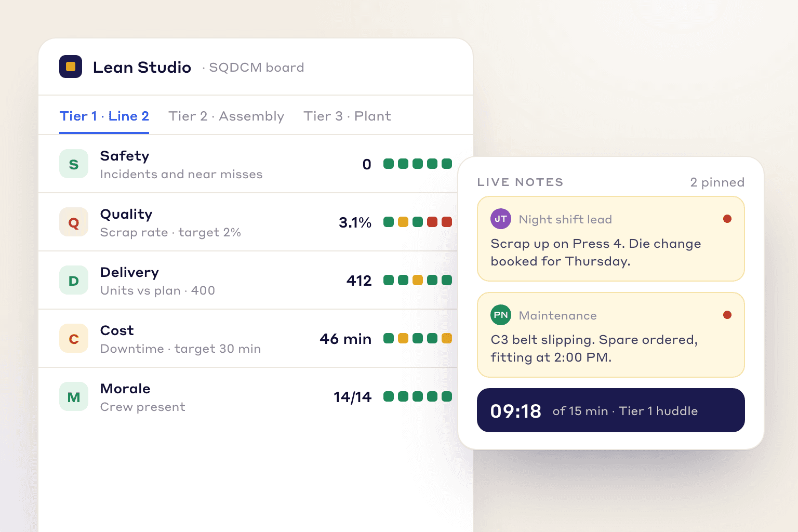Viewport: 798px width, 532px height.
Task: Click red pin dot on Night shift lead note
Action: [x=727, y=219]
